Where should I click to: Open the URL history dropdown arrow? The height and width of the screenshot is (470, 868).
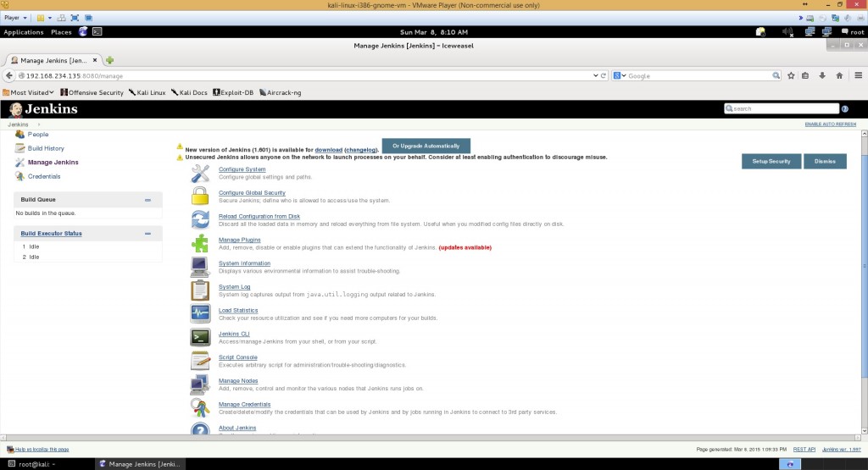tap(596, 75)
